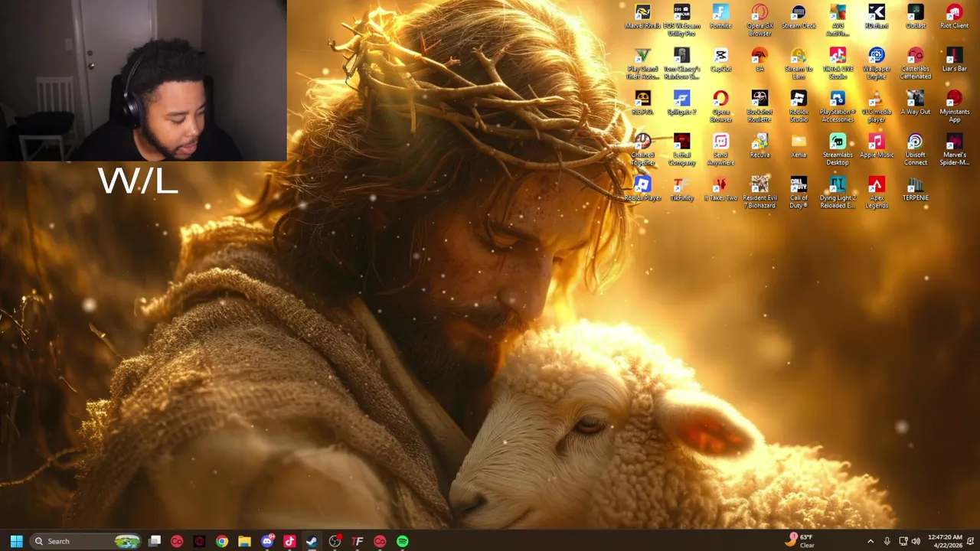Open the Apple Music shortcut
Image resolution: width=980 pixels, height=551 pixels.
pyautogui.click(x=877, y=146)
